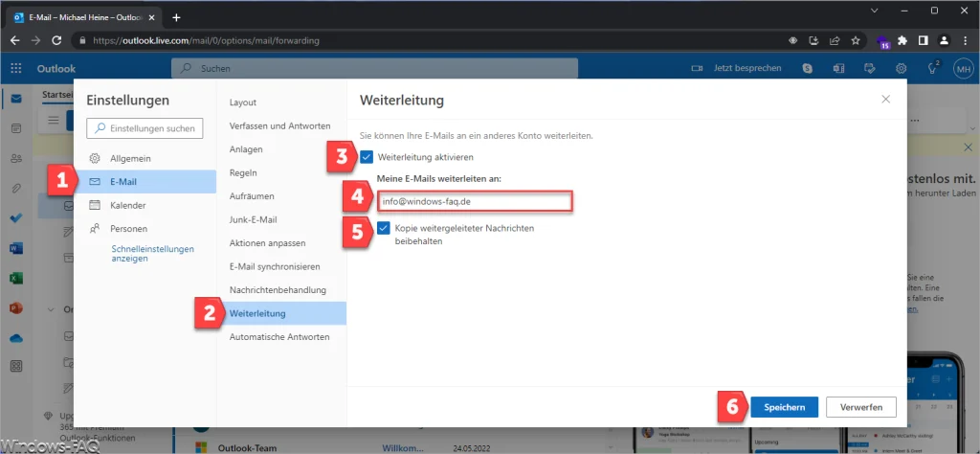Click the Verwerfen button
Image resolution: width=980 pixels, height=454 pixels.
tap(860, 407)
